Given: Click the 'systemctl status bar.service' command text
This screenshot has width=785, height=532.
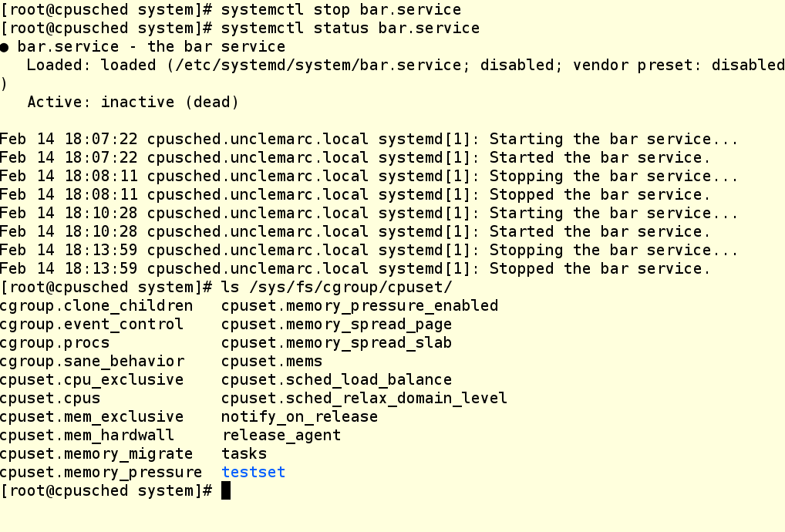Looking at the screenshot, I should coord(350,28).
